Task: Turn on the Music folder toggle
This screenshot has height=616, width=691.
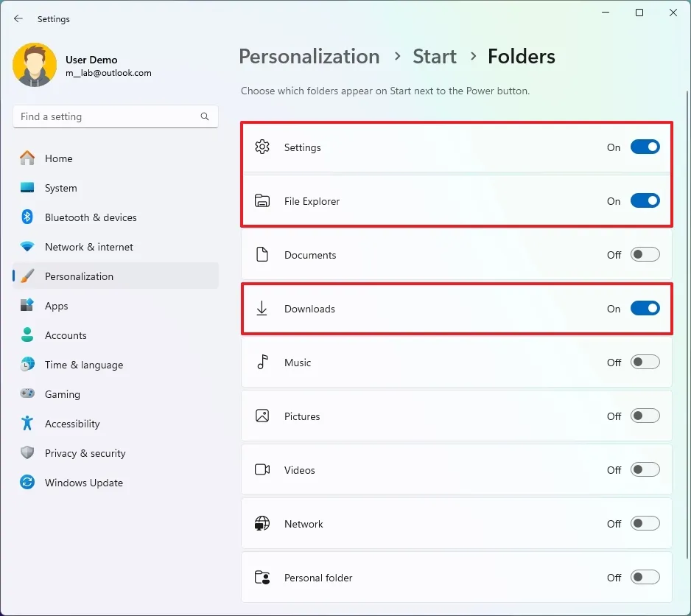Action: pyautogui.click(x=645, y=363)
